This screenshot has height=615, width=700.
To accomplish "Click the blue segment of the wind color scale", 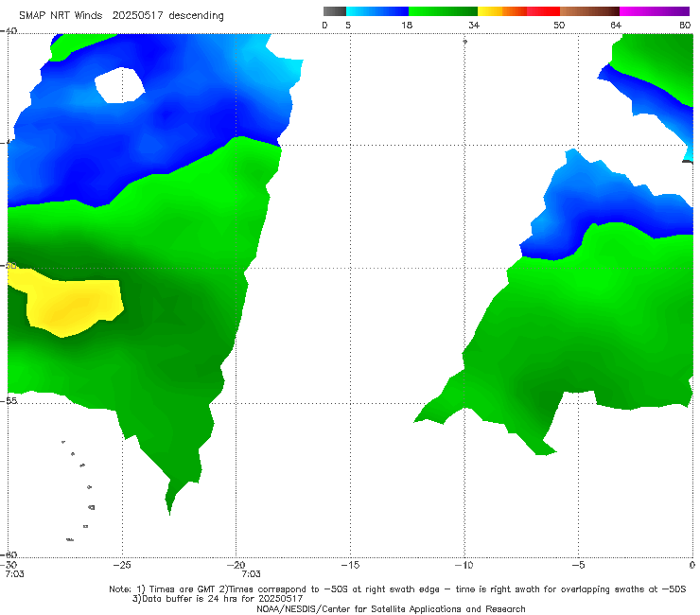I will 377,11.
